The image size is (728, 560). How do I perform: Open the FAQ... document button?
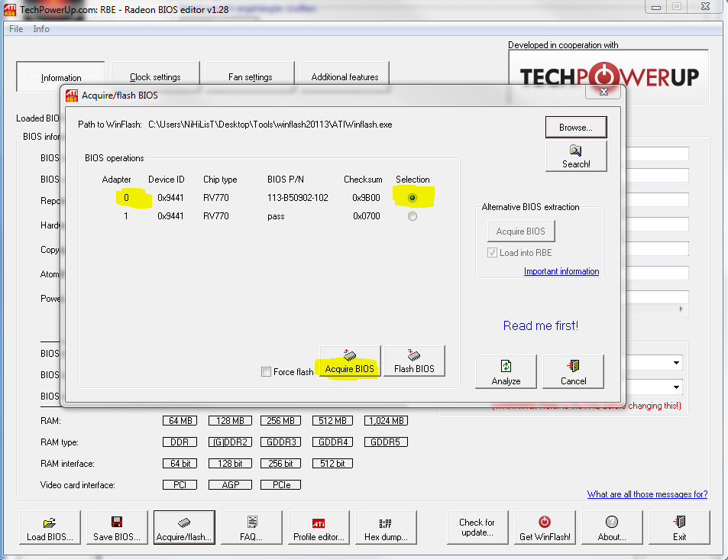251,527
